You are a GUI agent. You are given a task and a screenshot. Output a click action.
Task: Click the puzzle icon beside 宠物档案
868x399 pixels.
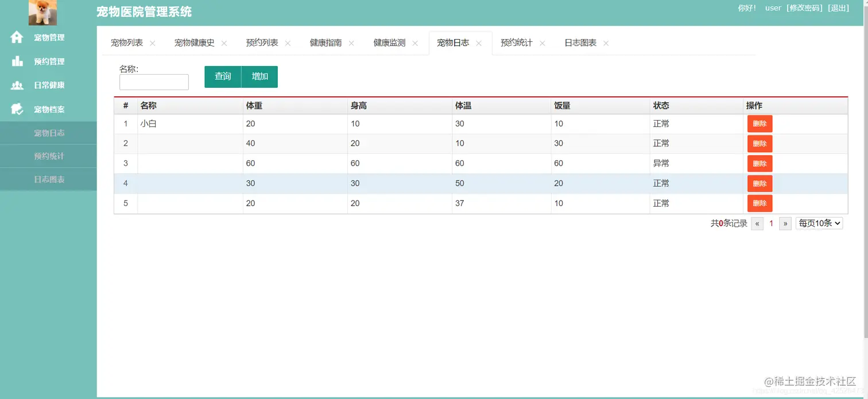point(17,109)
